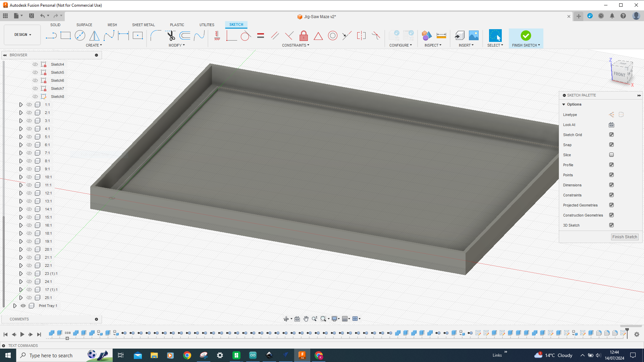
Task: Open the timeline settings gear
Action: [x=637, y=334]
